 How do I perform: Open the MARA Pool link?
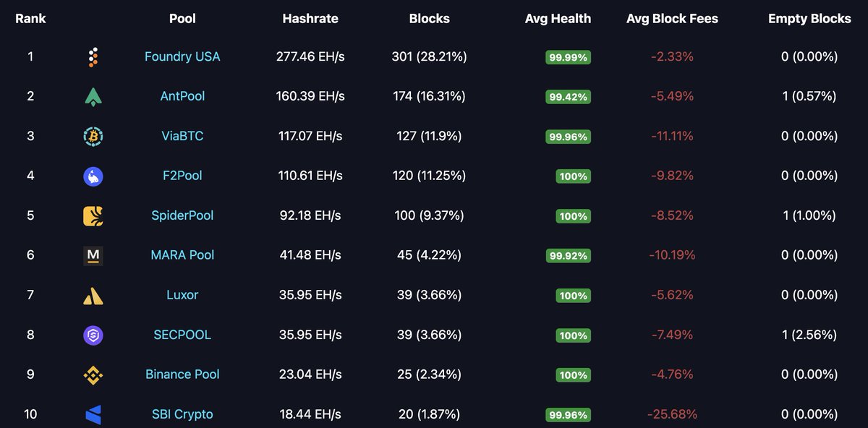point(182,255)
